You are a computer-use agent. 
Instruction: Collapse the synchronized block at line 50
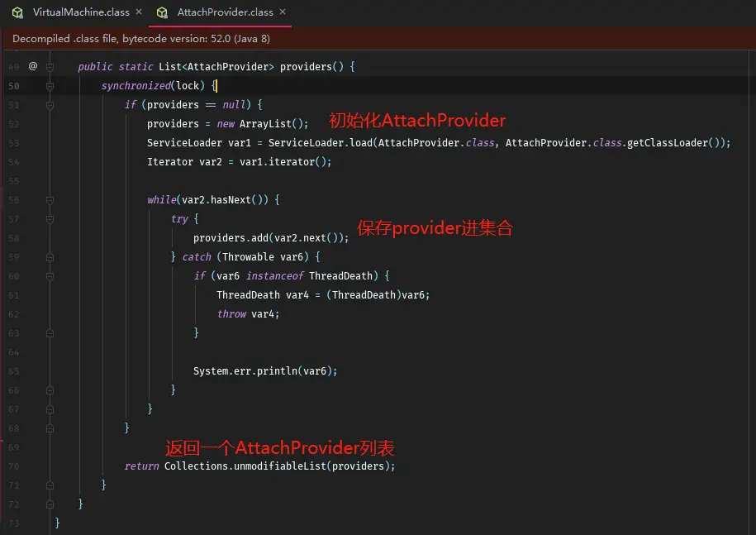tap(50, 86)
